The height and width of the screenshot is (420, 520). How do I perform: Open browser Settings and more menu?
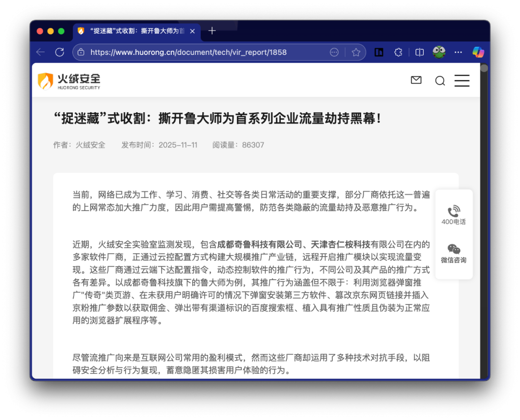(458, 52)
